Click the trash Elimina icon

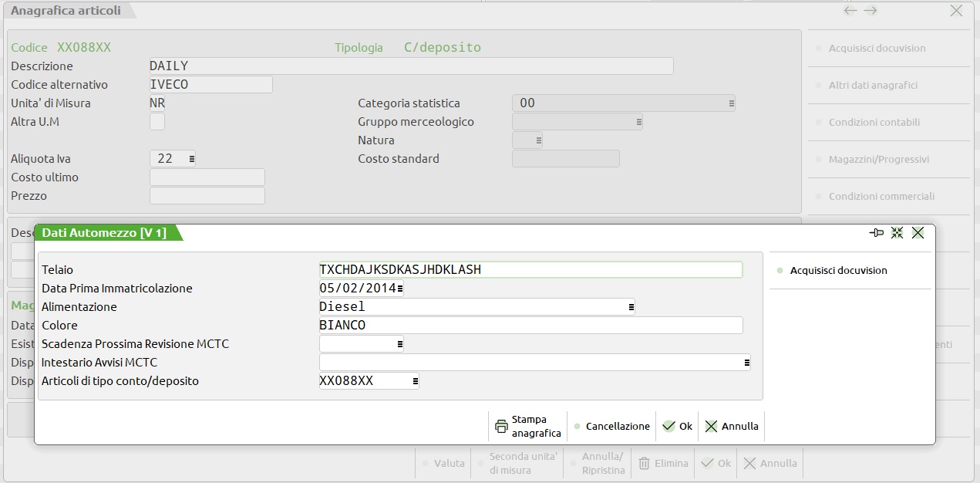point(645,464)
